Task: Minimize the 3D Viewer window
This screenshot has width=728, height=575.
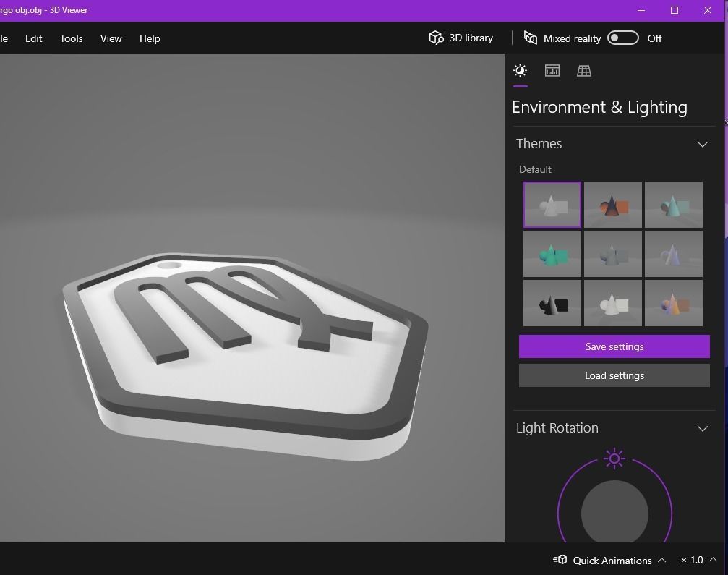Action: pos(641,10)
